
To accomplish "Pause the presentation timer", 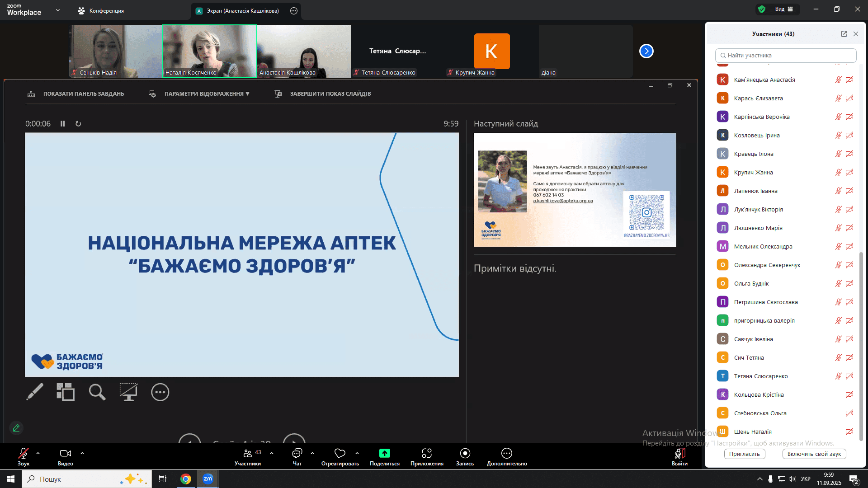I will [x=63, y=123].
